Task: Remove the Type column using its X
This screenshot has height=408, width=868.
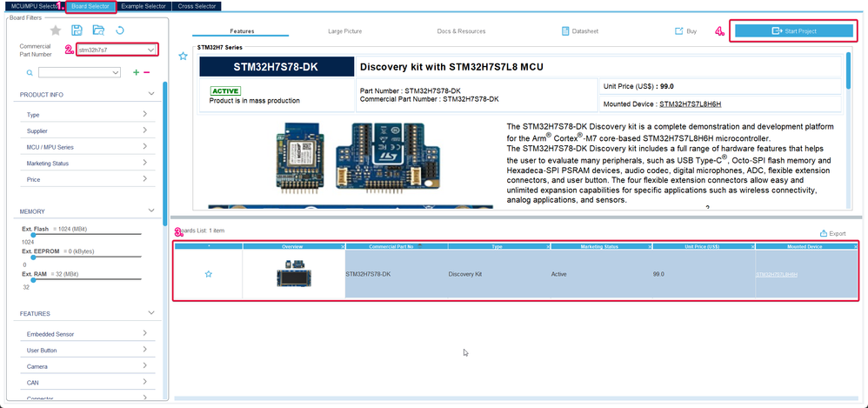Action: tap(548, 246)
